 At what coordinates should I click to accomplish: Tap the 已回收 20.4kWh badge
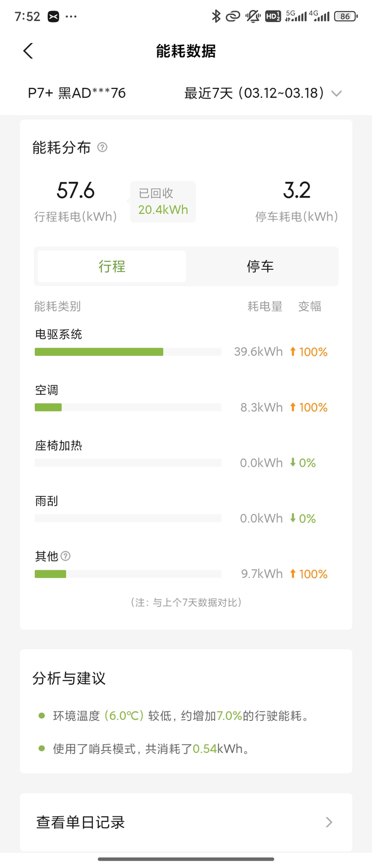point(163,202)
